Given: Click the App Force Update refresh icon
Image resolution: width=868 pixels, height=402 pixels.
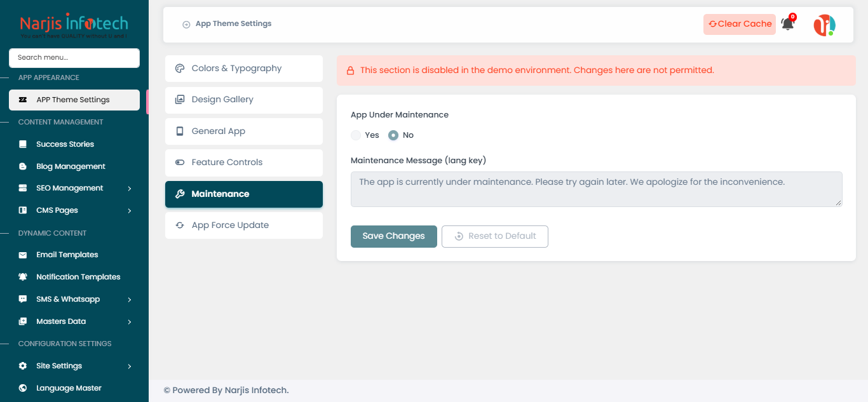Looking at the screenshot, I should [180, 225].
